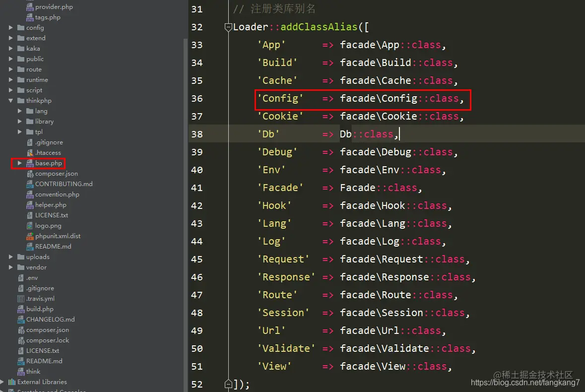The height and width of the screenshot is (392, 585).
Task: Click line number 45 in the gutter
Action: tap(197, 259)
